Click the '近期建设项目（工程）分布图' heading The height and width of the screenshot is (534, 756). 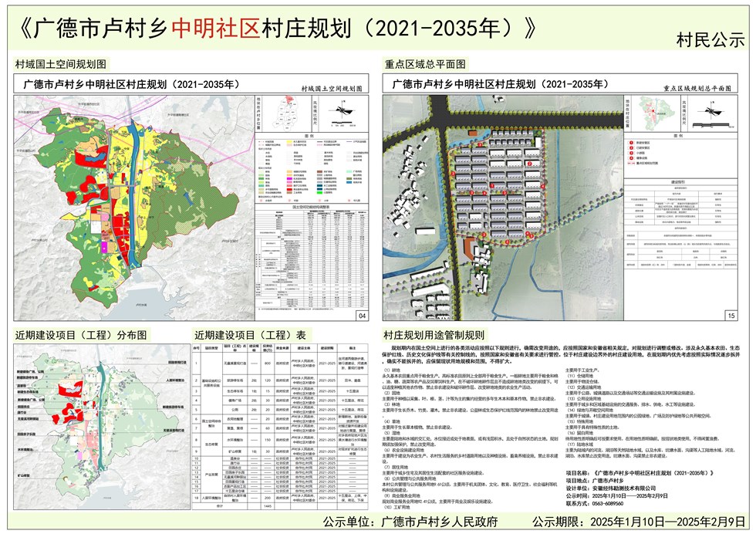pos(81,335)
